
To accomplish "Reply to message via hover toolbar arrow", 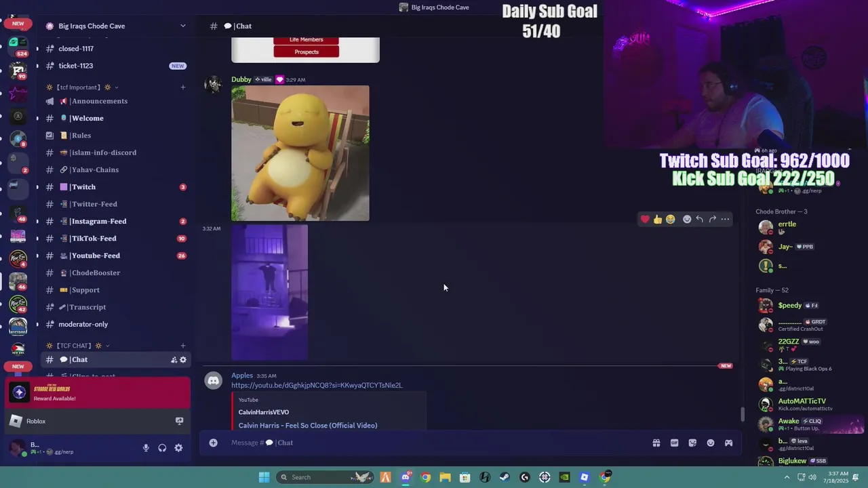I will pyautogui.click(x=700, y=219).
